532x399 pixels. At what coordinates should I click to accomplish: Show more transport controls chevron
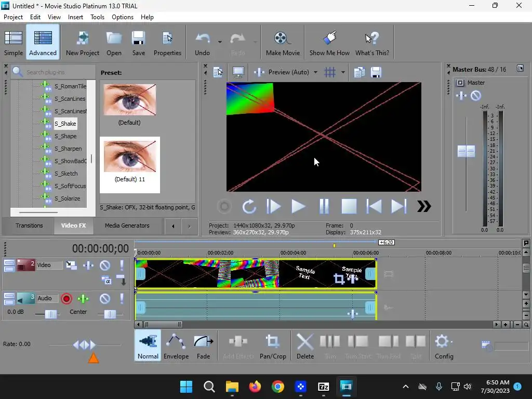coord(424,206)
